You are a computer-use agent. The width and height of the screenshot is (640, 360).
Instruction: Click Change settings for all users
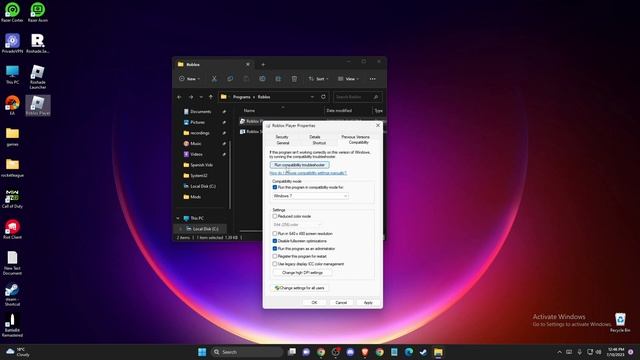(x=300, y=288)
